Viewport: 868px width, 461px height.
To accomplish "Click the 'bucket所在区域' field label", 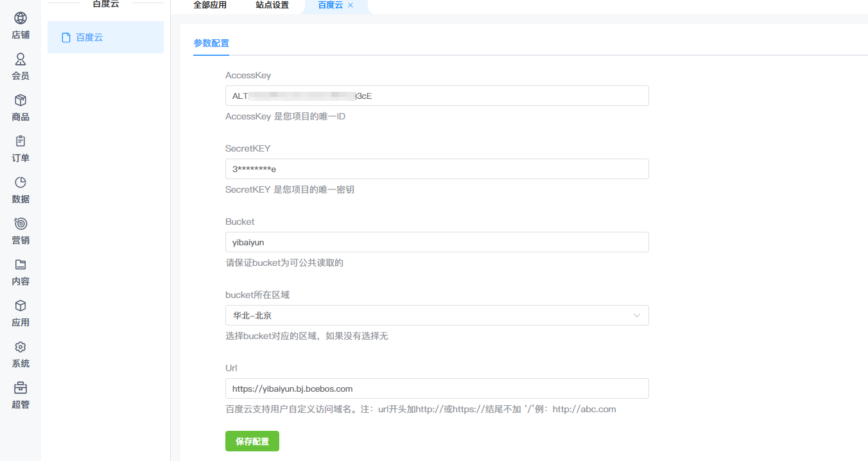I will pos(257,295).
